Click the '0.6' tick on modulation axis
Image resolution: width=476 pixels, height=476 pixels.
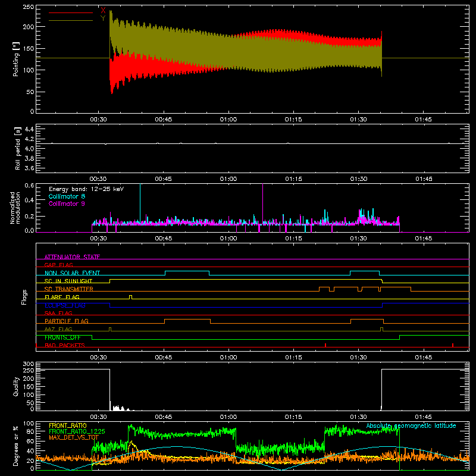(29, 185)
